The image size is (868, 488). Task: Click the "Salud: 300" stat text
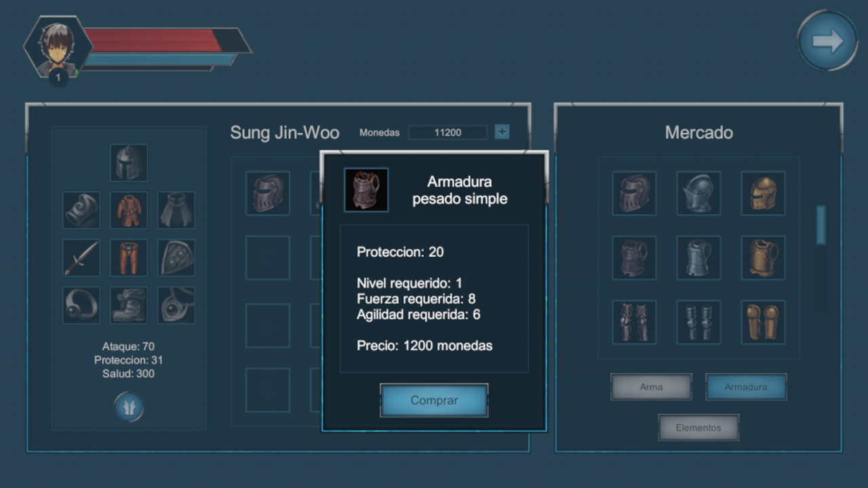[129, 373]
